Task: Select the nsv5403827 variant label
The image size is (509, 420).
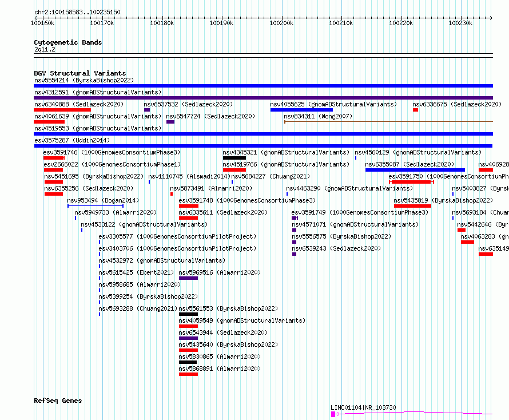Action: coord(480,188)
